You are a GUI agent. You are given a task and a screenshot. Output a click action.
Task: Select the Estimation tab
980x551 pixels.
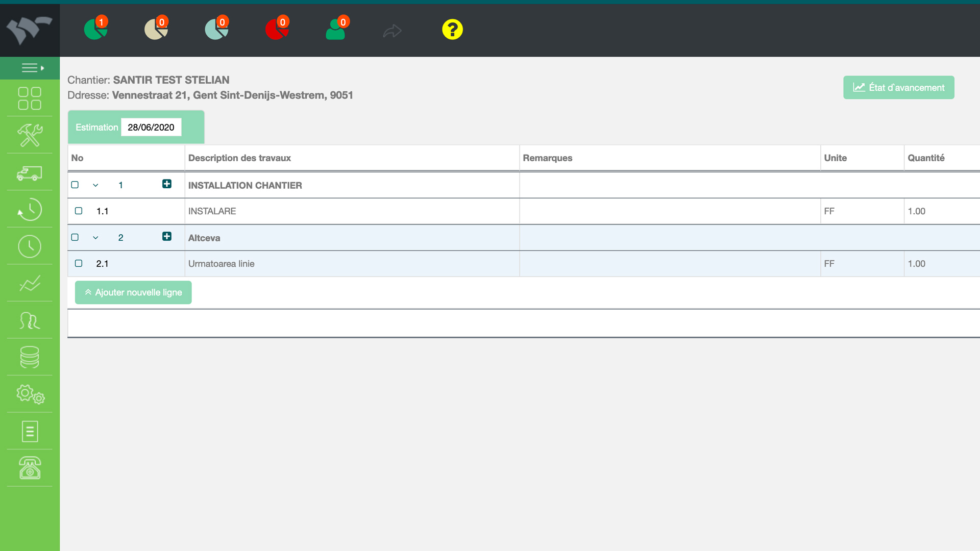(x=97, y=128)
